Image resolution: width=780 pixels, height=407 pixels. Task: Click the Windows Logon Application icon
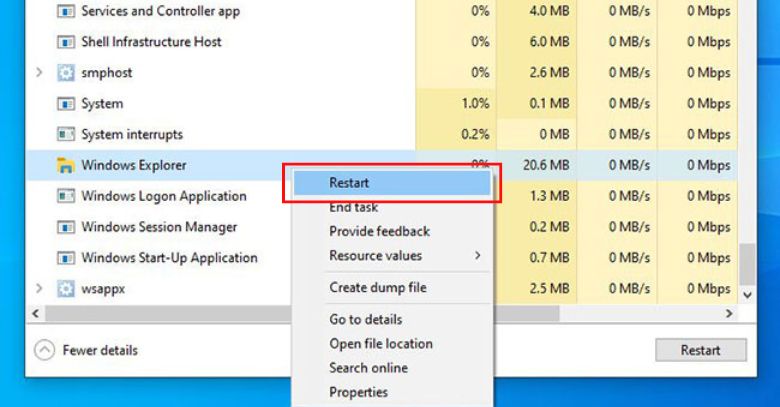pyautogui.click(x=66, y=196)
